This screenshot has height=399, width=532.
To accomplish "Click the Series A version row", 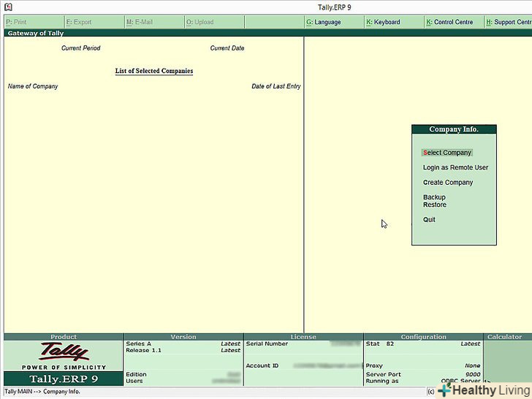I will tap(183, 343).
